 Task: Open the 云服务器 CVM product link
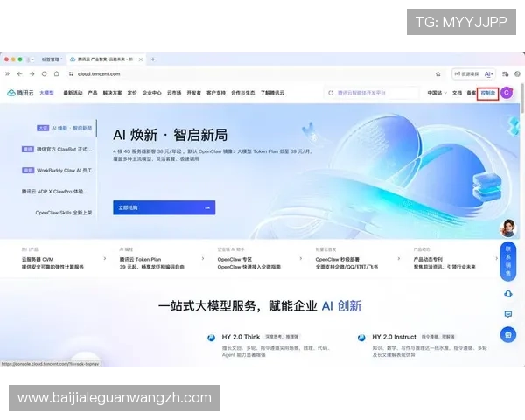[x=38, y=259]
